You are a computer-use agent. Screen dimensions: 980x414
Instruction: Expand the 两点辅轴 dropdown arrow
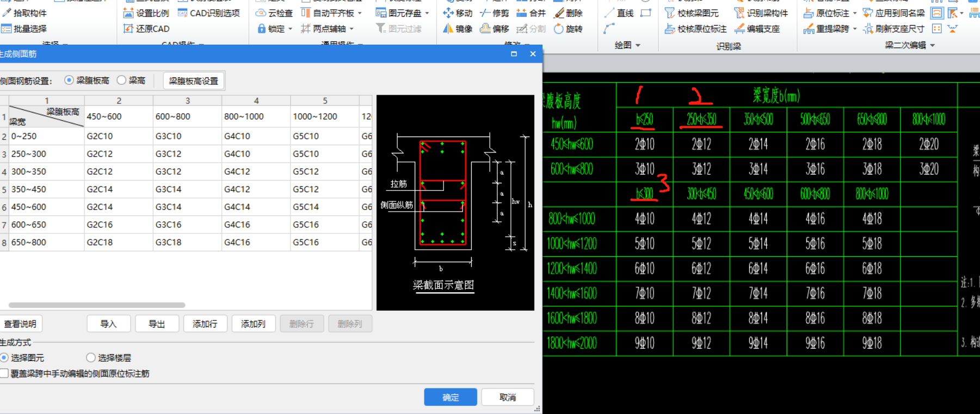[x=352, y=29]
